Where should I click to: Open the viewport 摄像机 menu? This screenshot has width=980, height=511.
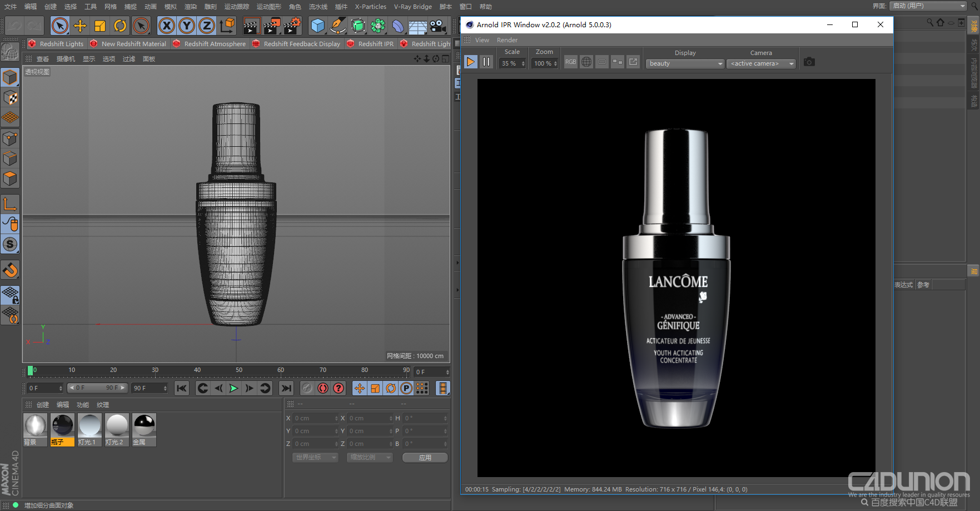point(66,59)
